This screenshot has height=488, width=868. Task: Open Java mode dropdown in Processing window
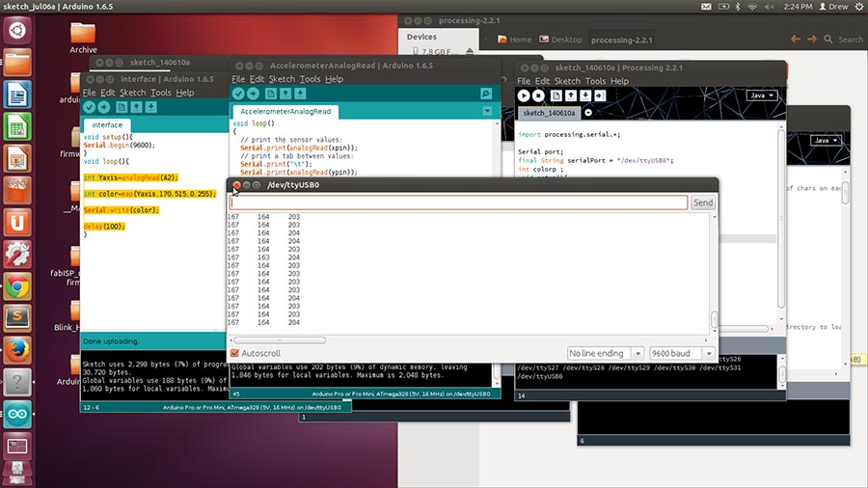[x=762, y=95]
